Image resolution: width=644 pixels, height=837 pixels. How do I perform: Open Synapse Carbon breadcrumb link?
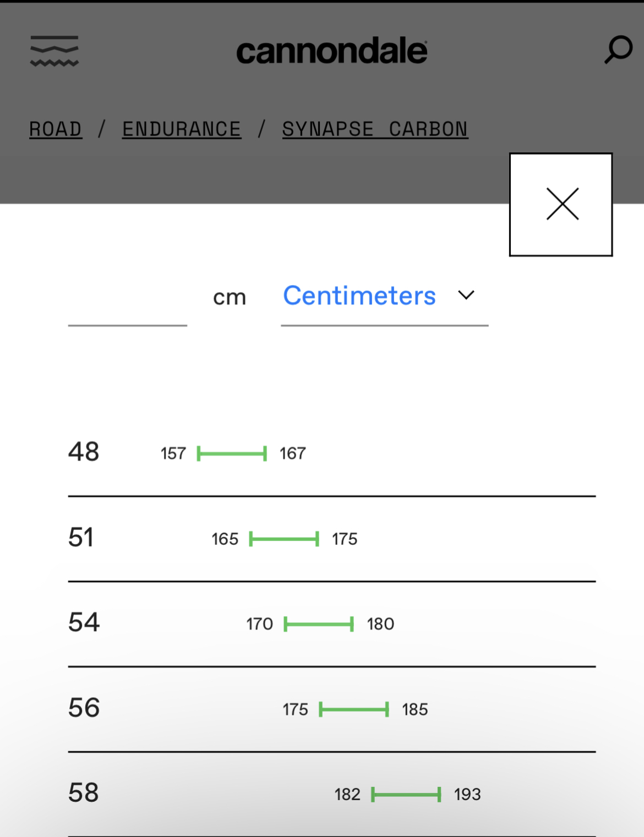(x=375, y=129)
